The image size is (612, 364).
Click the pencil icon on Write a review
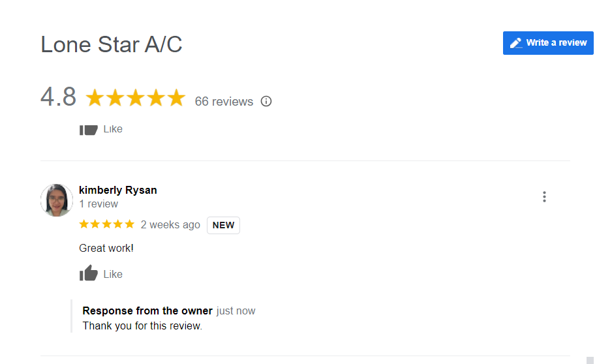[x=516, y=43]
